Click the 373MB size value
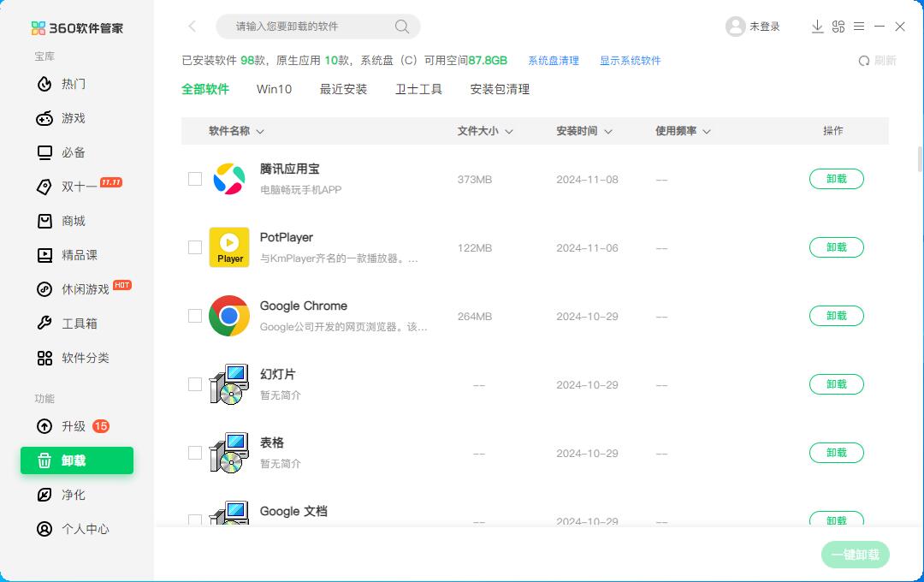 [474, 179]
